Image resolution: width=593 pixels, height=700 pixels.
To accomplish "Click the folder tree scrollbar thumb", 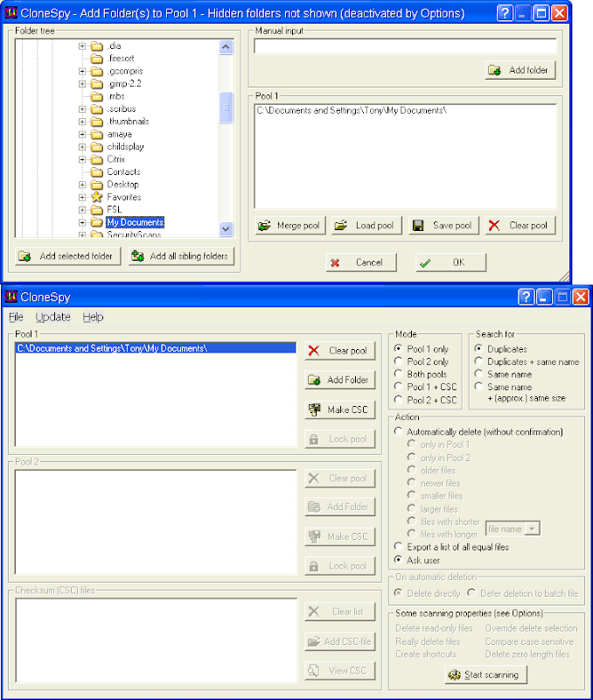I will pyautogui.click(x=226, y=107).
